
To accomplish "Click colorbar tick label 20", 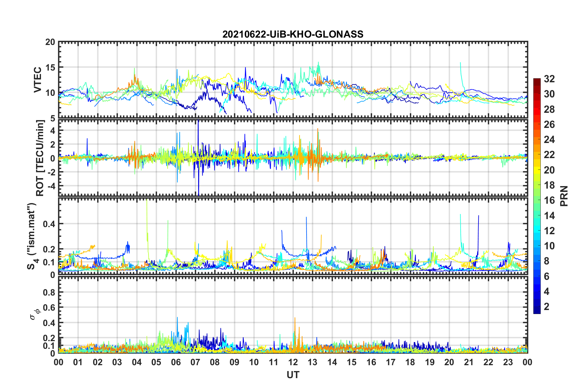I will pos(549,170).
